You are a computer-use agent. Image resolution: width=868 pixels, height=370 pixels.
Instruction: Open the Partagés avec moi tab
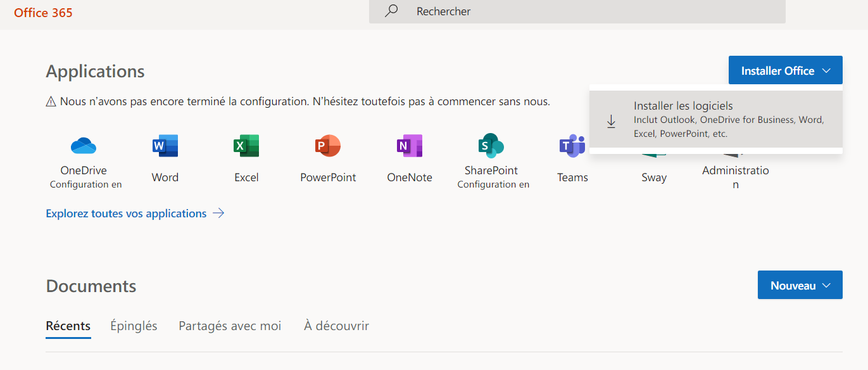(230, 326)
